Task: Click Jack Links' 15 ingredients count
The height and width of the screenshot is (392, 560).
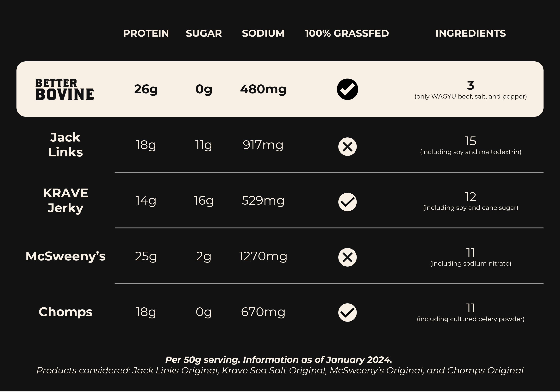Action: click(470, 141)
